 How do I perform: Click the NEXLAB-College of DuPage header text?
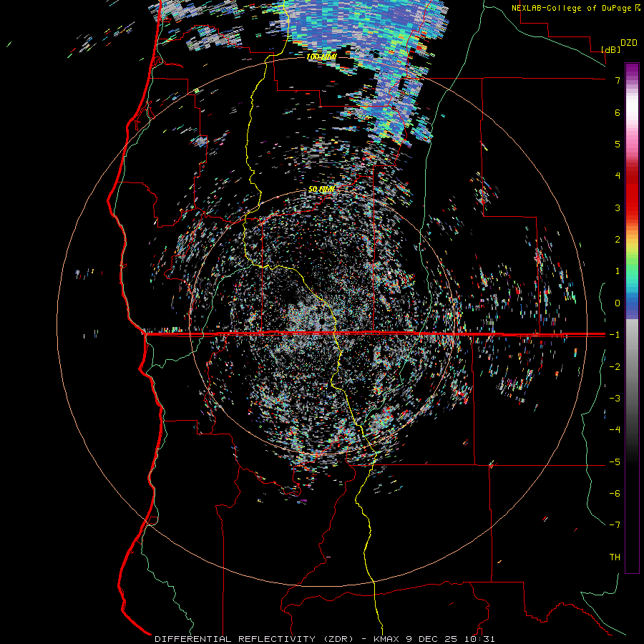(576, 8)
